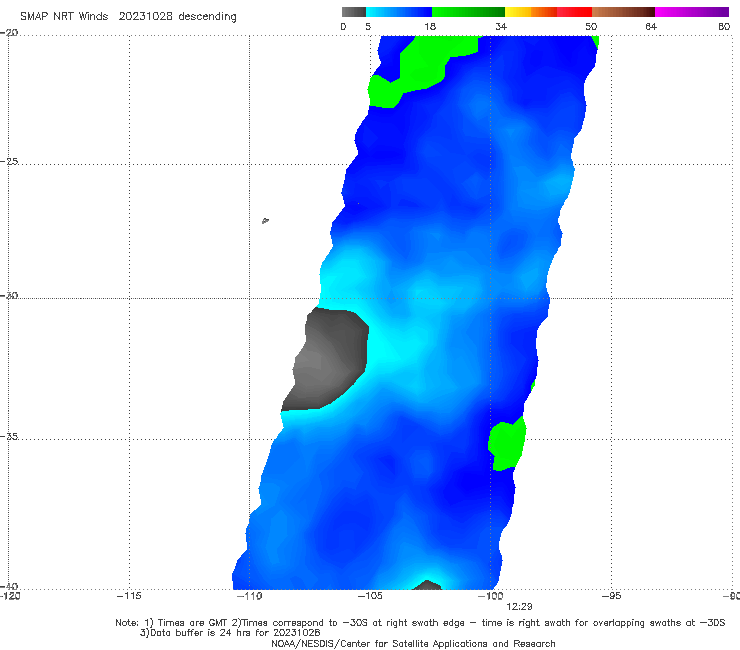Click the green 18-34 segment of the colorbar
740x650 pixels.
click(x=468, y=12)
